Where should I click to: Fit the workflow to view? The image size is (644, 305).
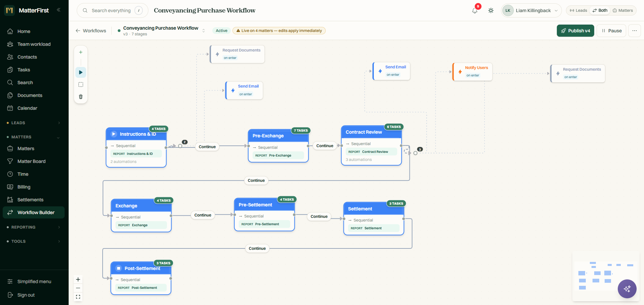coord(78,297)
